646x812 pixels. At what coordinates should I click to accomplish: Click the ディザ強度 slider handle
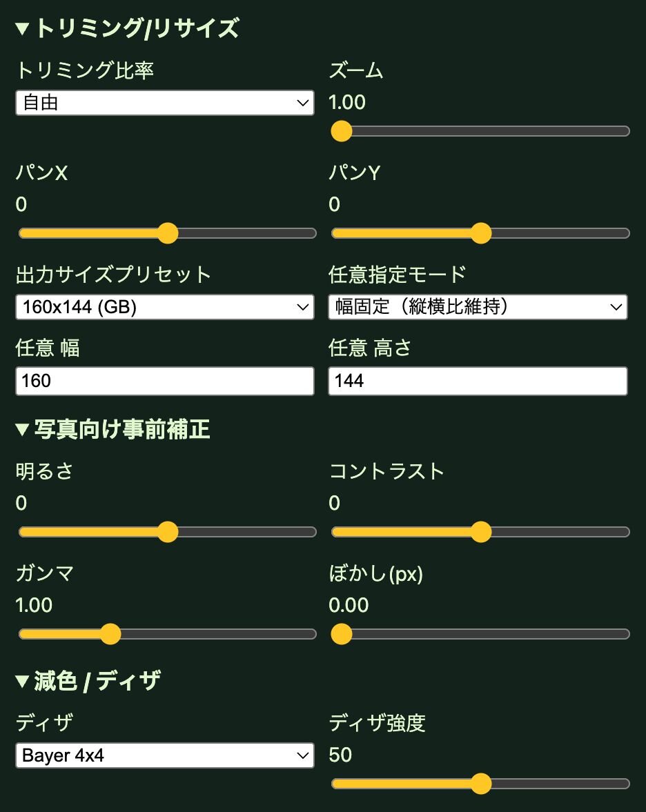480,784
